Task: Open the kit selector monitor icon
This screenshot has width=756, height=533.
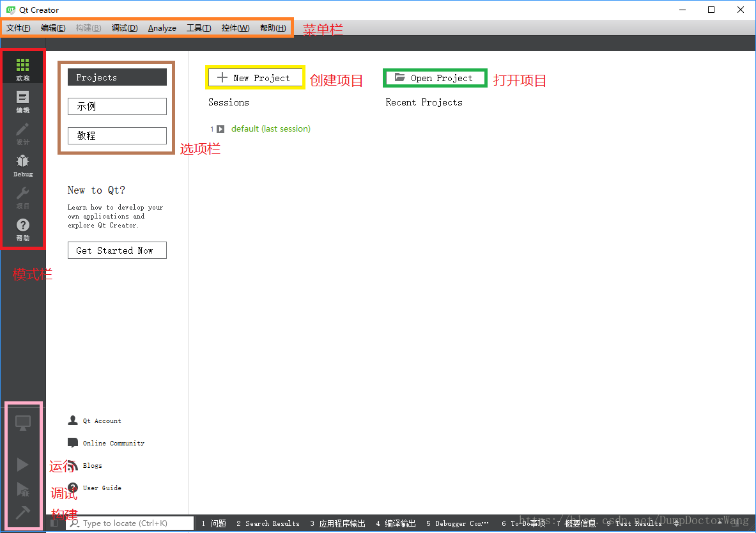Action: [x=22, y=422]
